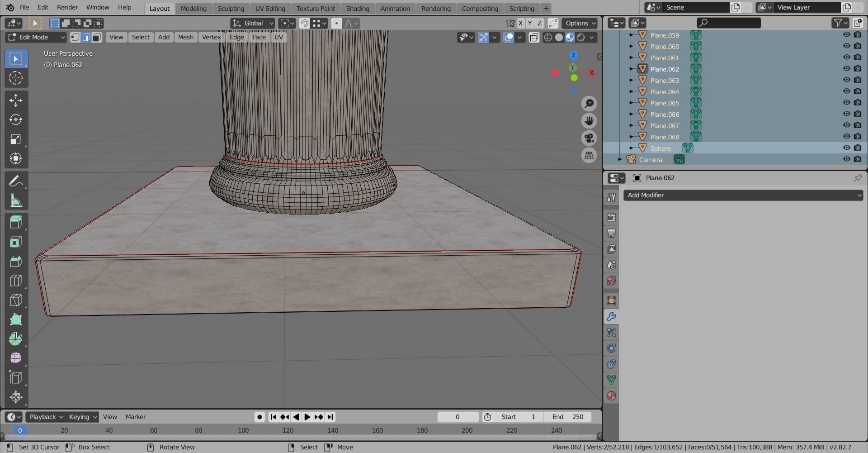This screenshot has width=868, height=453.
Task: Toggle proportional editing
Action: coord(336,23)
